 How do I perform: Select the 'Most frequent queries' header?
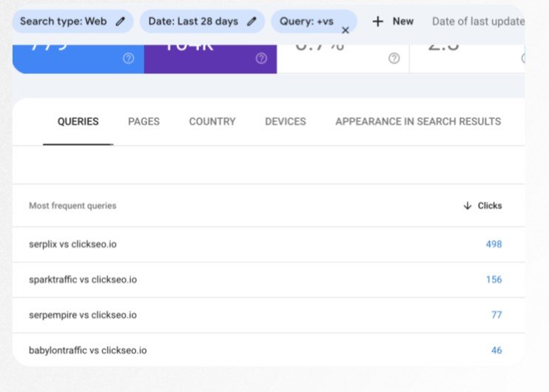click(73, 206)
